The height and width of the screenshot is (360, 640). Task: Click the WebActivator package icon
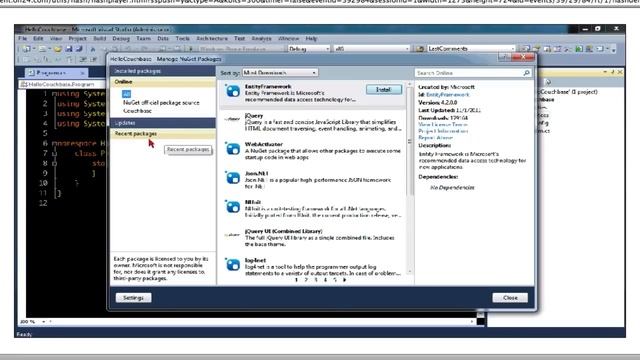[233, 149]
